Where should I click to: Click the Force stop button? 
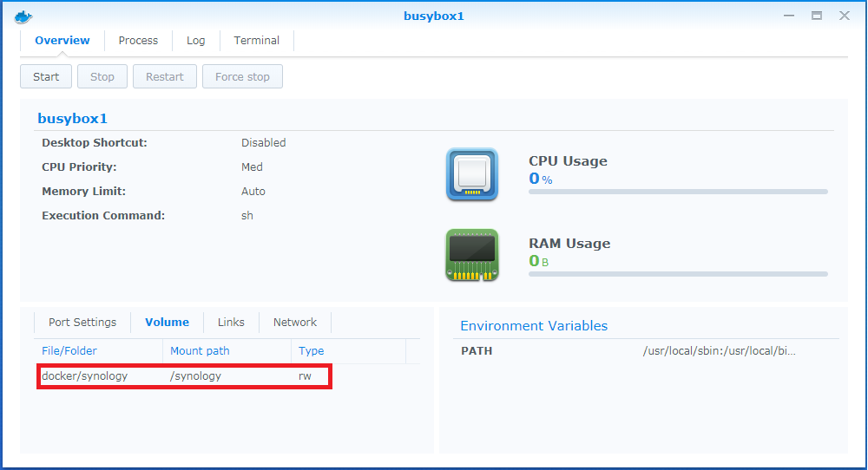(242, 76)
